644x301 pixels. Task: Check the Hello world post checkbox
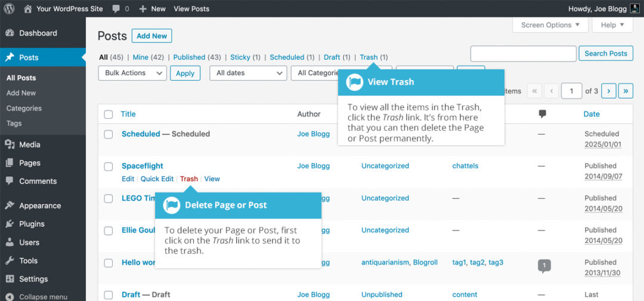pyautogui.click(x=109, y=262)
